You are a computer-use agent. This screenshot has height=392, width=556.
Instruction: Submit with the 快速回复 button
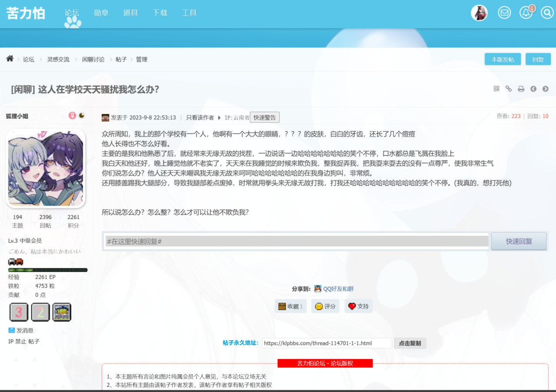click(x=519, y=241)
